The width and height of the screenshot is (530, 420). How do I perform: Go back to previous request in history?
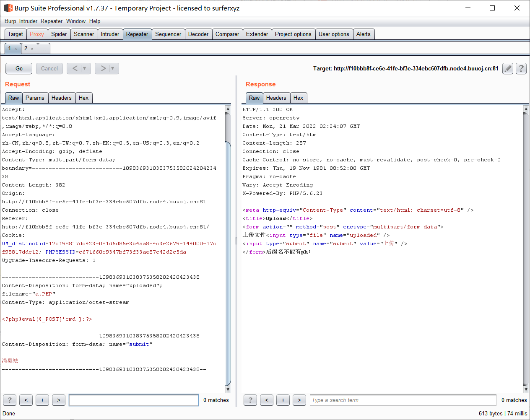click(75, 68)
